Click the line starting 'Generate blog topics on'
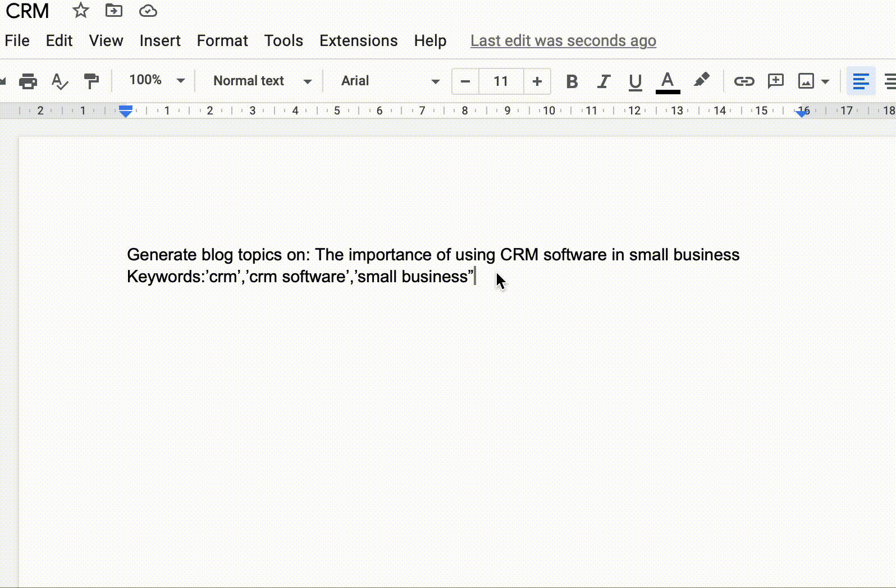The height and width of the screenshot is (588, 896). [433, 255]
